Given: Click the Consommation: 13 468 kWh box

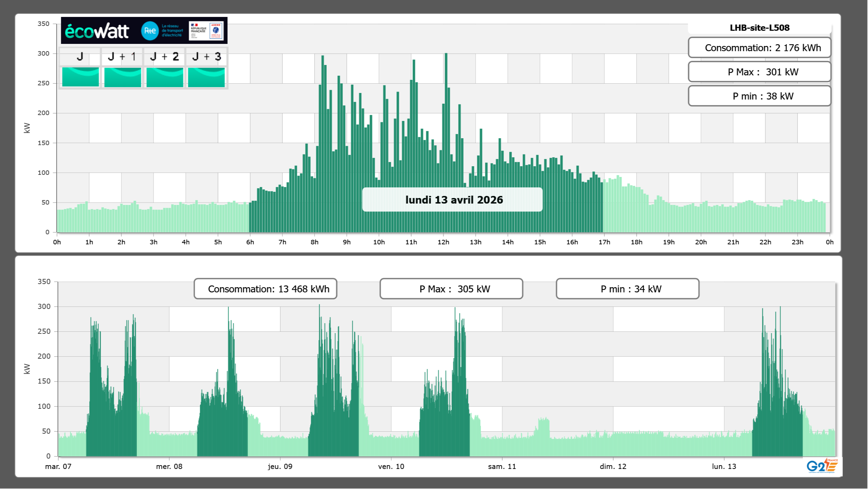Looking at the screenshot, I should coord(265,289).
